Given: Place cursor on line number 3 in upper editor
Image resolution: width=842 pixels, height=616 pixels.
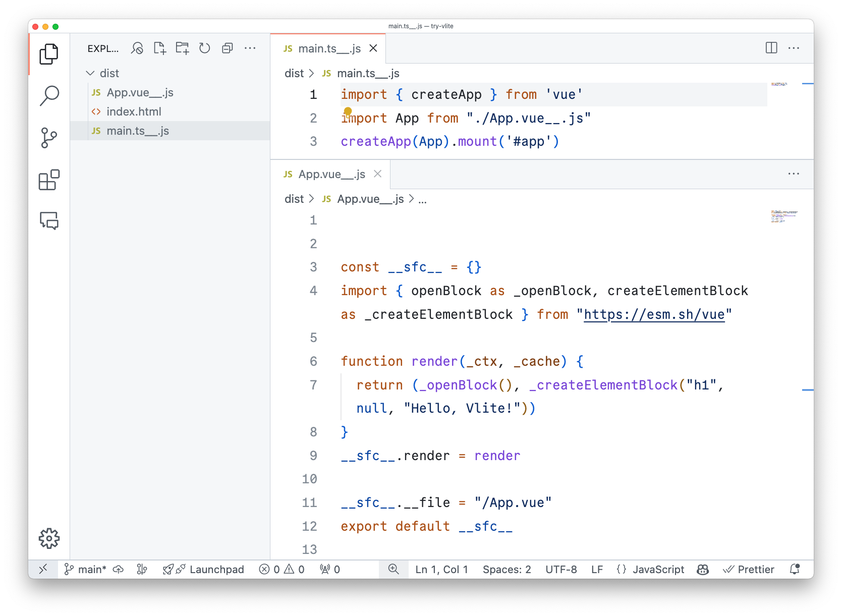Looking at the screenshot, I should pyautogui.click(x=313, y=141).
